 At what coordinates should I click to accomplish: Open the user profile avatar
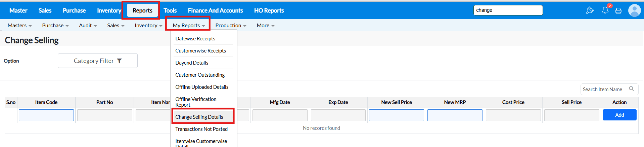[x=634, y=10]
